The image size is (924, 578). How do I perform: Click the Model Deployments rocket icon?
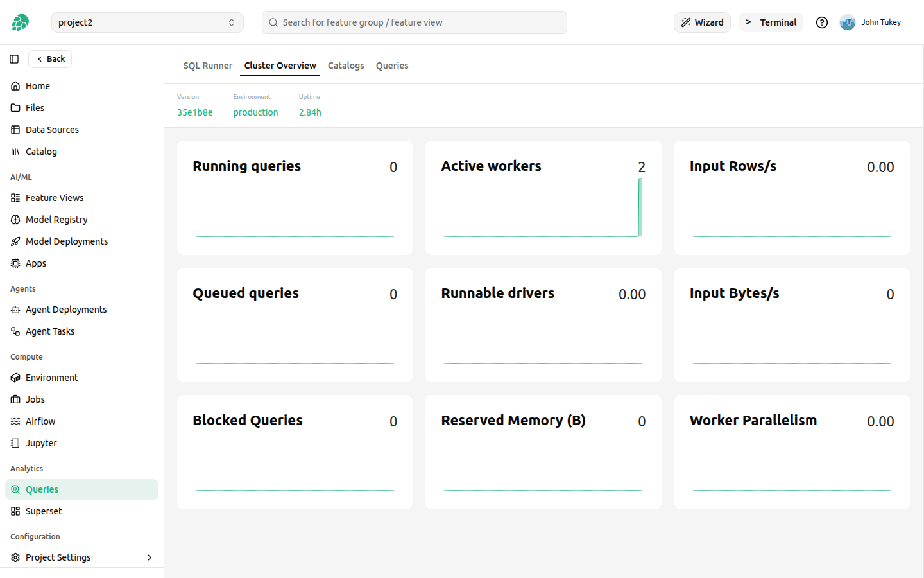click(x=15, y=241)
